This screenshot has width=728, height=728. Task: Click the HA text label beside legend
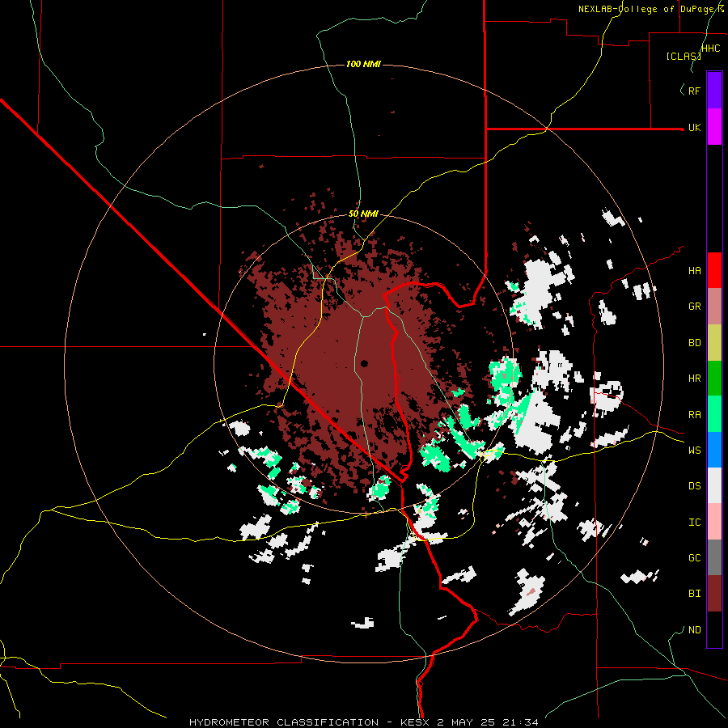(695, 271)
